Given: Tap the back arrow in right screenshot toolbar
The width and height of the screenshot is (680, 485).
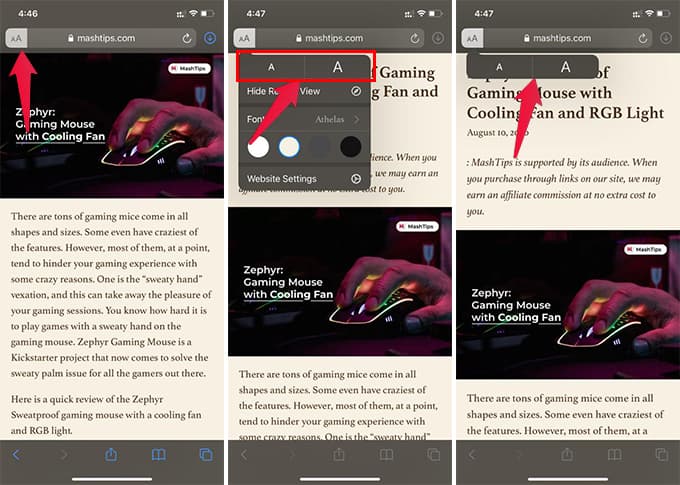Looking at the screenshot, I should coord(472,455).
